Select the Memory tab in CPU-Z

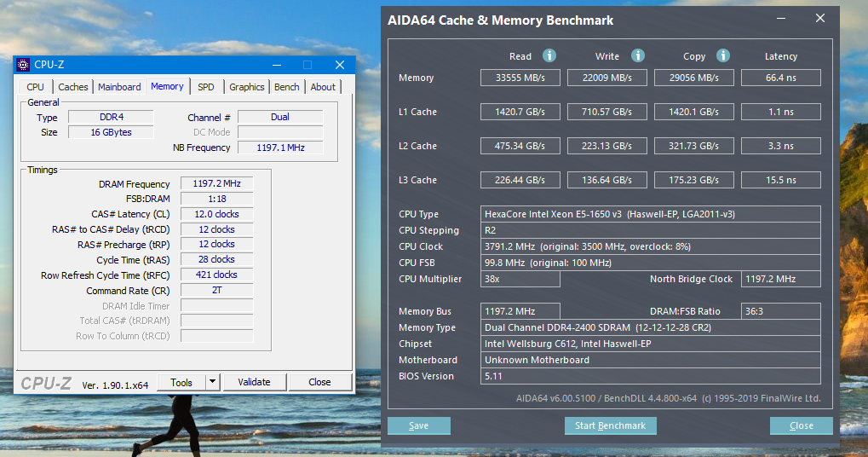[167, 86]
